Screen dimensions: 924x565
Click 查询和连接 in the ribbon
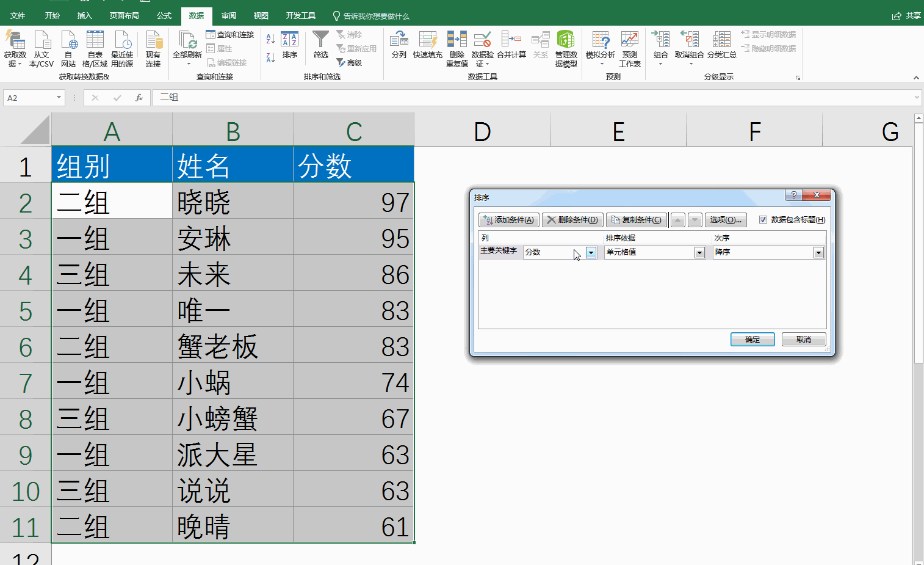tap(230, 35)
